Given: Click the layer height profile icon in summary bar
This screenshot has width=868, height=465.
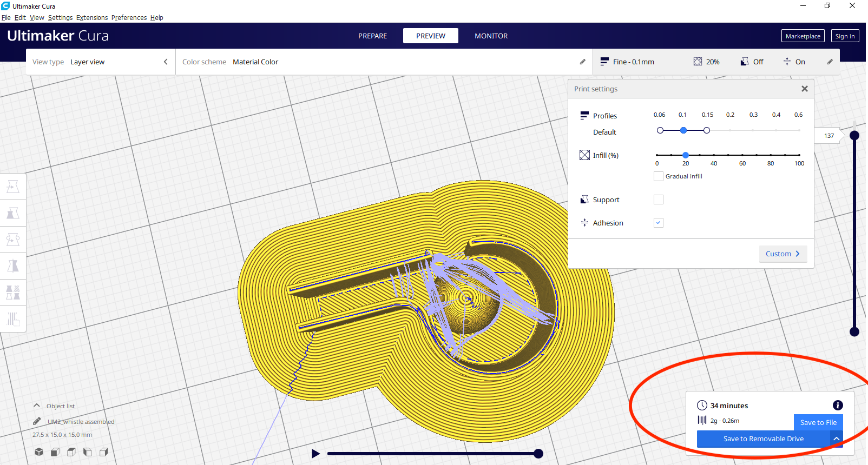Looking at the screenshot, I should (x=604, y=62).
